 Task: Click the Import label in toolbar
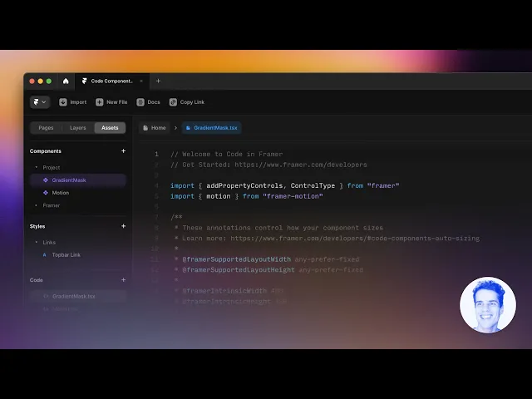click(x=78, y=102)
